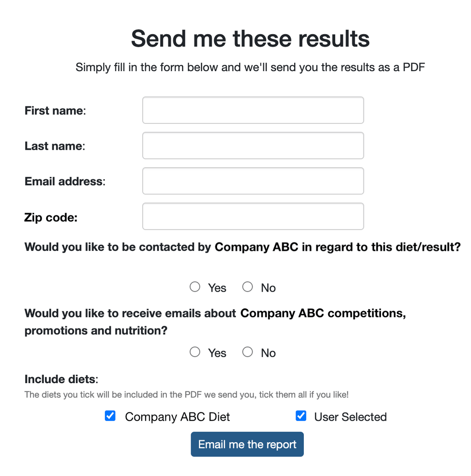The width and height of the screenshot is (471, 476).
Task: Click the "Include diets:" label
Action: click(61, 379)
